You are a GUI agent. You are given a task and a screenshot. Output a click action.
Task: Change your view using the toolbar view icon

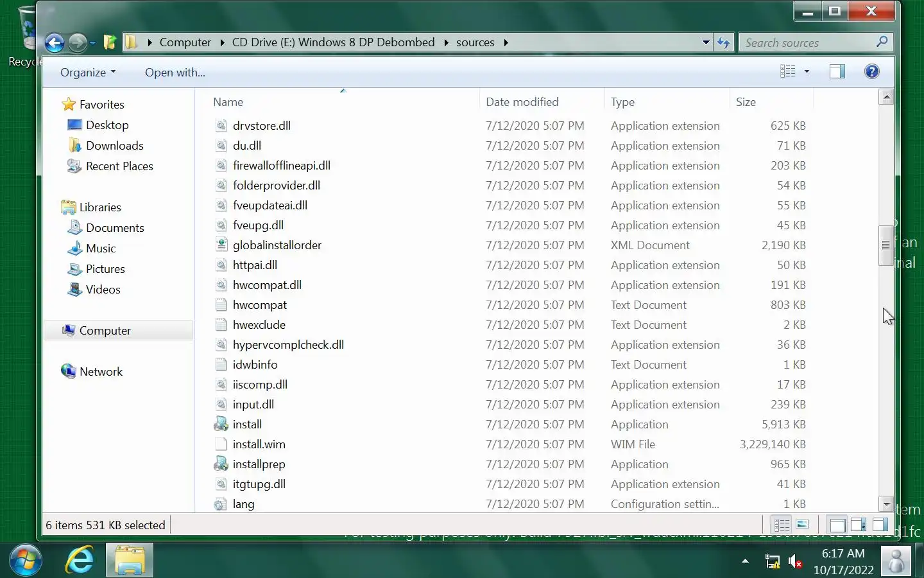click(787, 71)
